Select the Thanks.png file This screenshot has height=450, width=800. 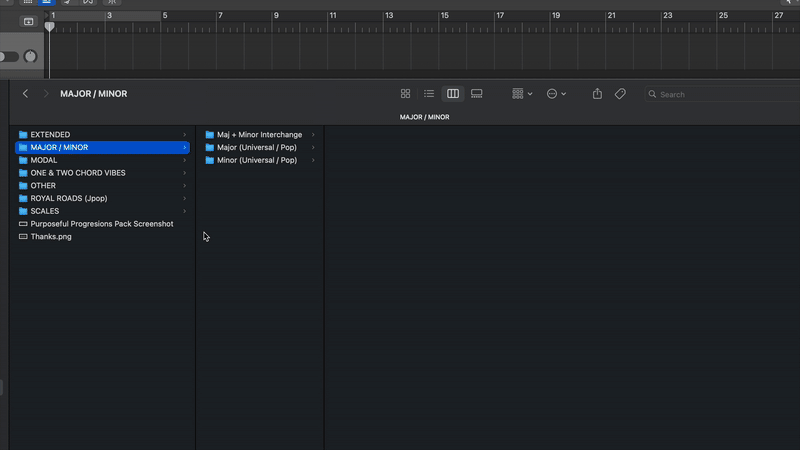click(x=51, y=237)
